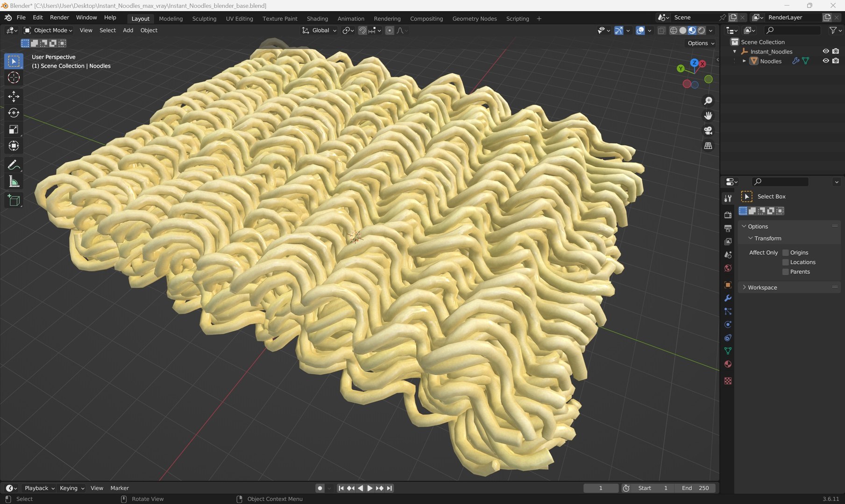This screenshot has width=845, height=504.
Task: Open the Object Constraints properties tab
Action: [728, 337]
